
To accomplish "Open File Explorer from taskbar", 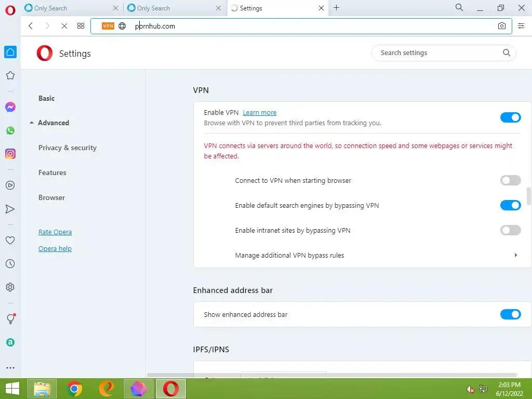I will (42, 389).
